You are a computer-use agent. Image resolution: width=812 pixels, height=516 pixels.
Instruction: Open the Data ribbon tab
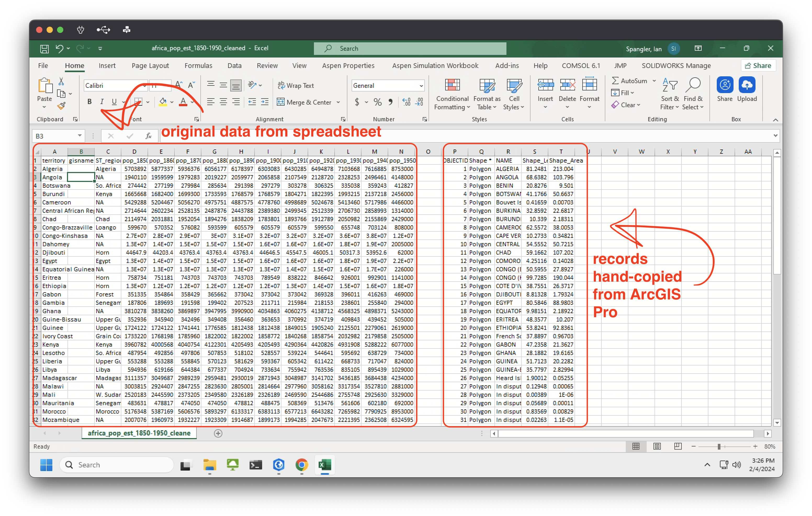234,66
